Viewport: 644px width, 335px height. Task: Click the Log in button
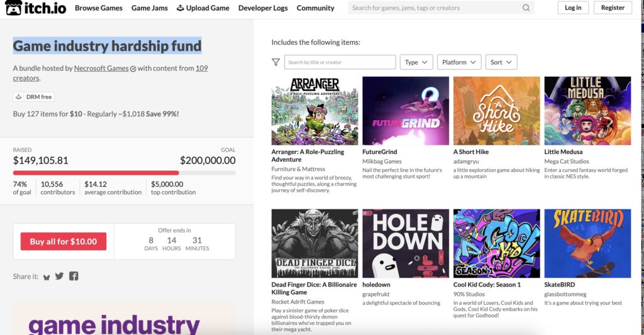pos(573,8)
